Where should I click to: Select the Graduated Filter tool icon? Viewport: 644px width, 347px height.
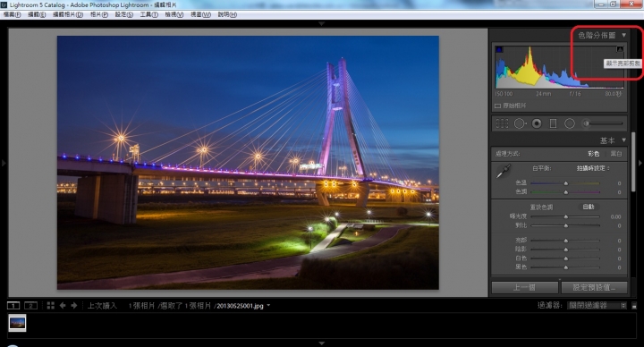554,123
